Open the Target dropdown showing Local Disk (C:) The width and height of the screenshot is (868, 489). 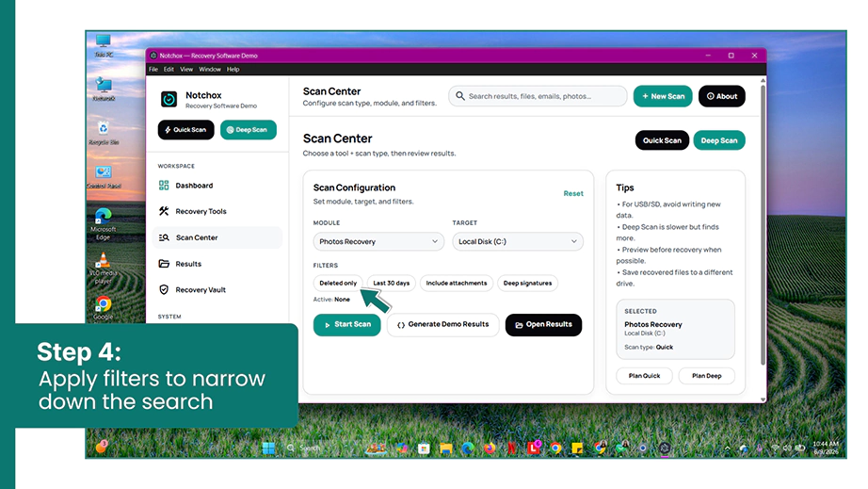tap(518, 241)
